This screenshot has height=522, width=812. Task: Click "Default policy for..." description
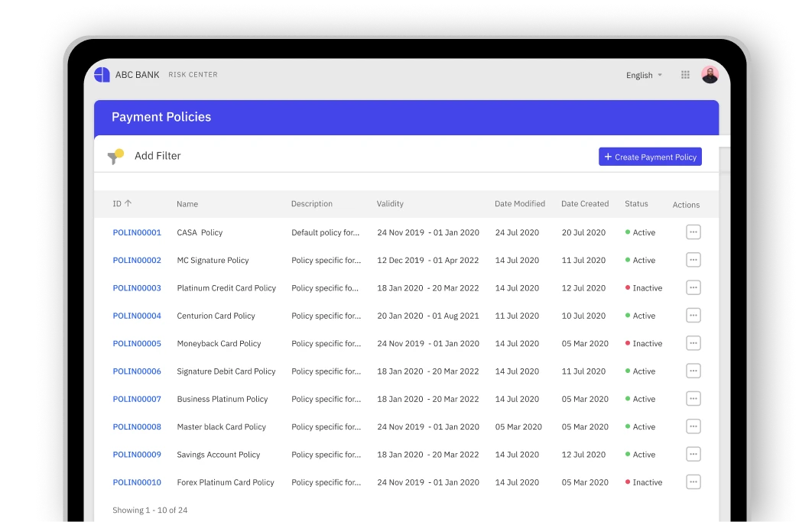point(325,232)
